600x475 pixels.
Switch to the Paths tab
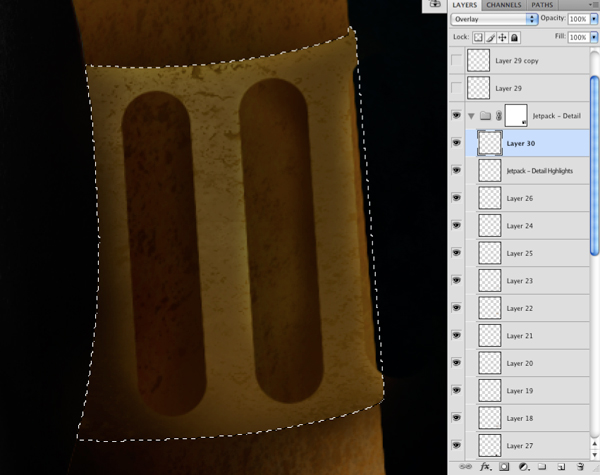(x=542, y=5)
